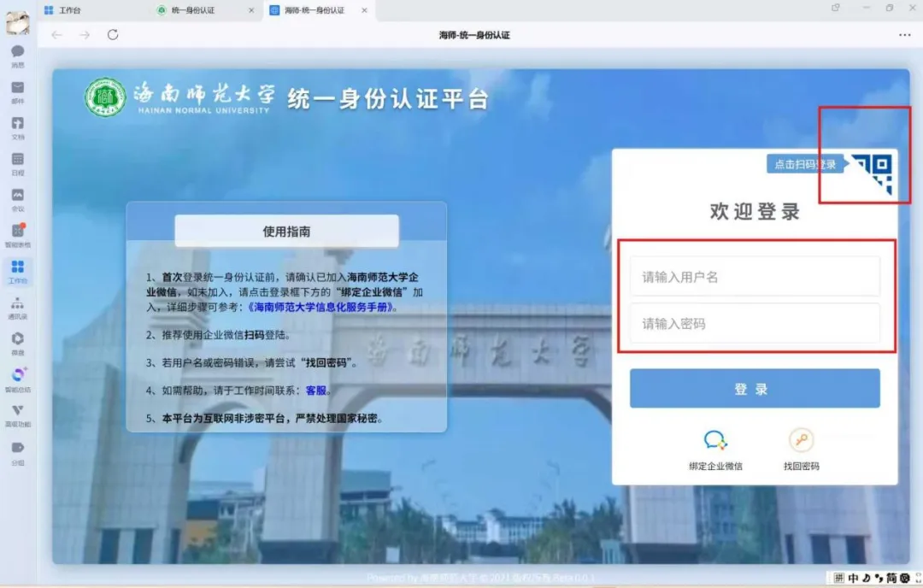Screen dimensions: 923x588
Task: Open the IME settings gear icon
Action: pyautogui.click(x=905, y=578)
